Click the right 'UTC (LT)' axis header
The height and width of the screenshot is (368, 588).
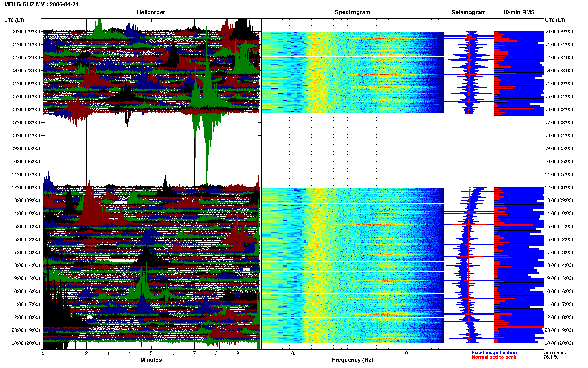pyautogui.click(x=555, y=20)
